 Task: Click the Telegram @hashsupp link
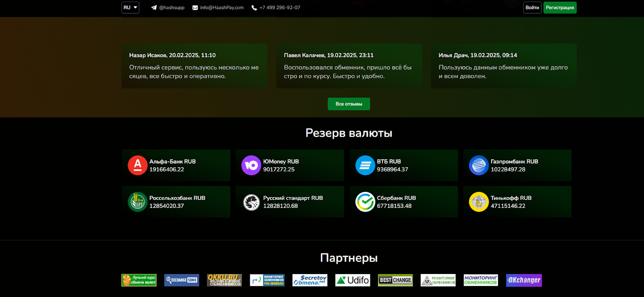tap(168, 8)
